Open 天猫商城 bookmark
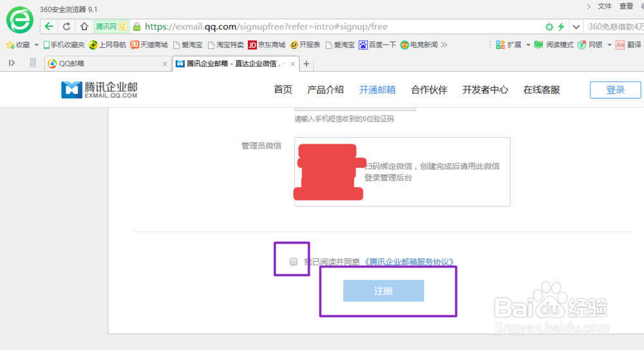This screenshot has width=644, height=350. (149, 45)
